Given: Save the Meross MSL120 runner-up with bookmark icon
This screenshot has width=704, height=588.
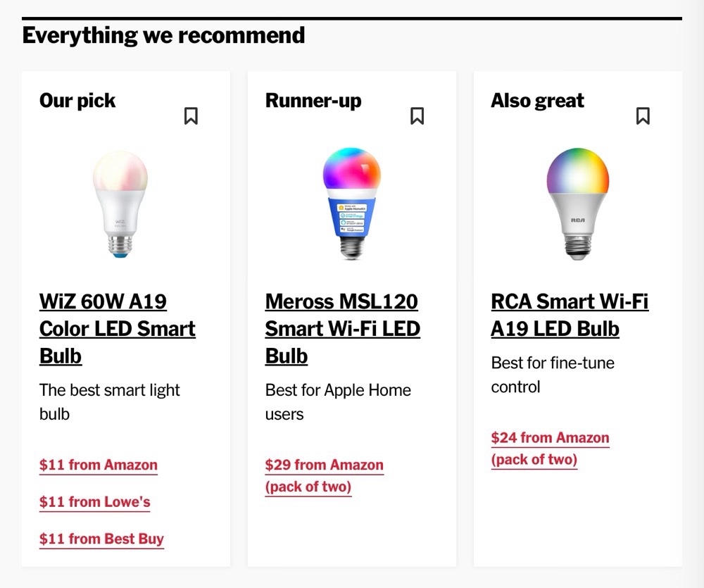Looking at the screenshot, I should pyautogui.click(x=417, y=116).
